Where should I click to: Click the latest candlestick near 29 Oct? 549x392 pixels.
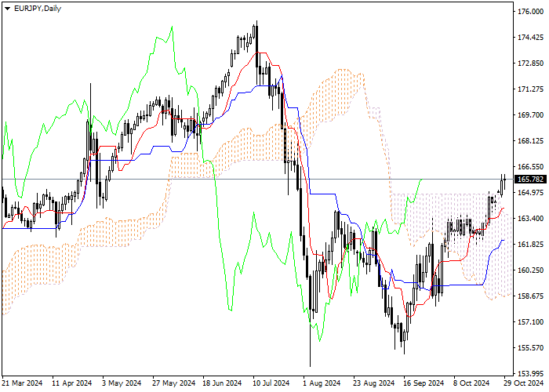point(504,180)
